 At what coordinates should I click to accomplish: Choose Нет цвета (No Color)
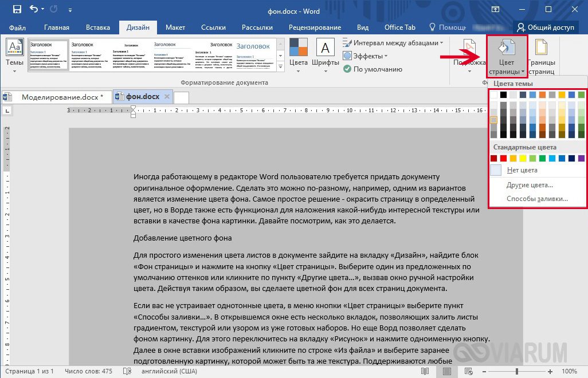point(538,170)
